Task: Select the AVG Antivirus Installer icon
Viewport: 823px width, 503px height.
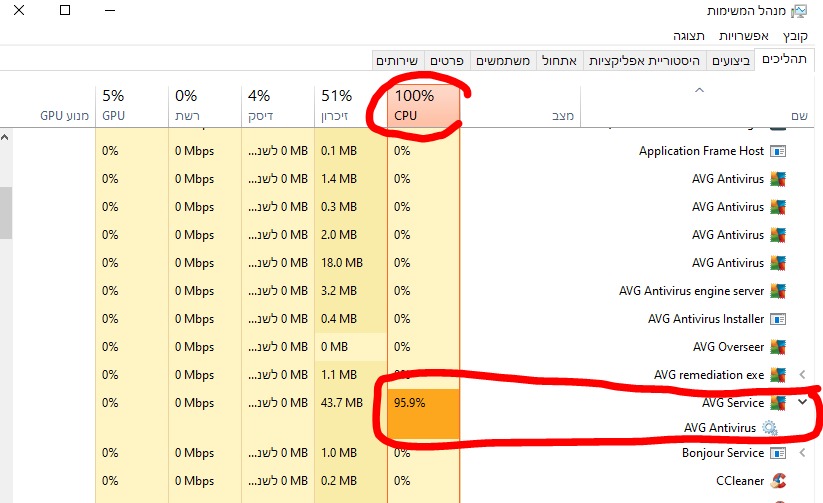Action: coord(778,319)
